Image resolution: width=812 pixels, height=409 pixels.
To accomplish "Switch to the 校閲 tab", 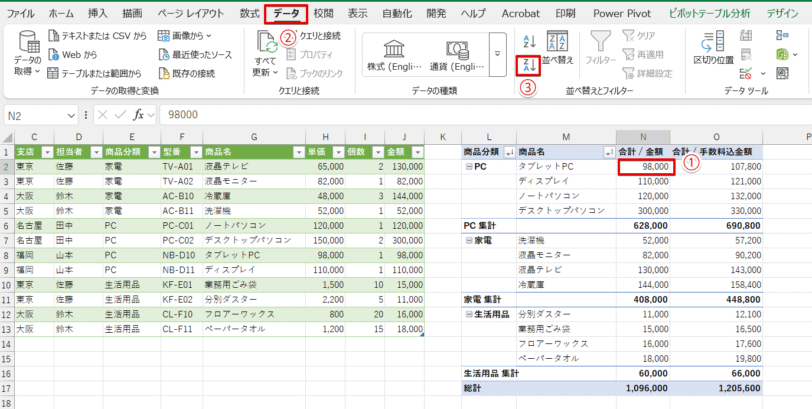I will pos(324,14).
